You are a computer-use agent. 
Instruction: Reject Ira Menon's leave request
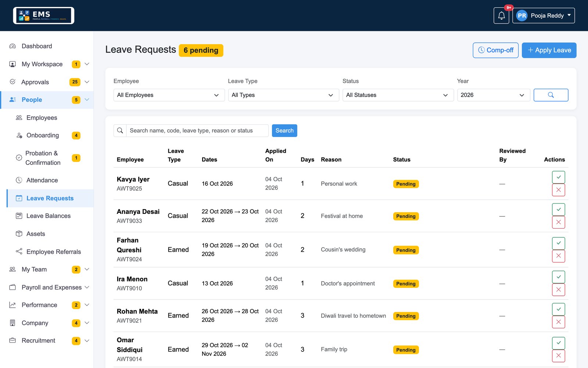[558, 290]
